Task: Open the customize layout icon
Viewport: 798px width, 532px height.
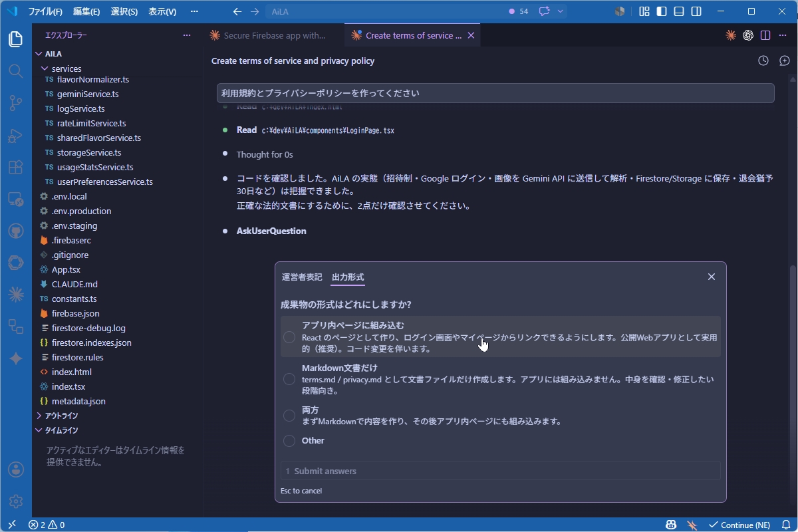Action: click(644, 11)
